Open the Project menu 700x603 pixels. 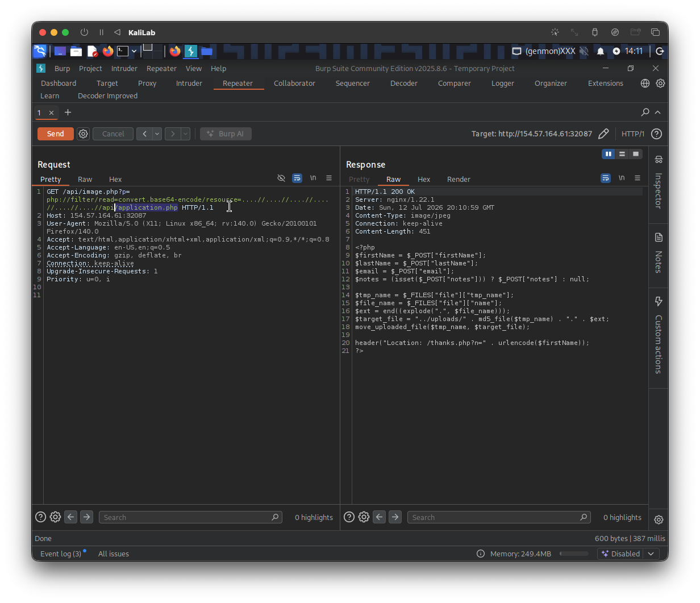coord(90,68)
